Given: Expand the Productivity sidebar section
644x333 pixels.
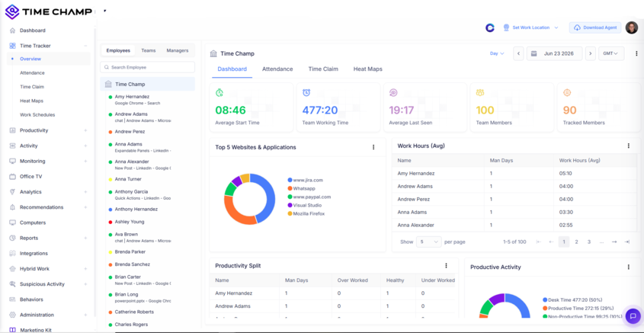Looking at the screenshot, I should coord(85,130).
